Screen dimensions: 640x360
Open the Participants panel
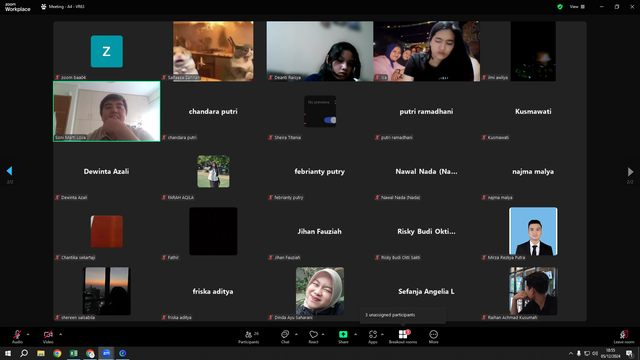point(249,337)
